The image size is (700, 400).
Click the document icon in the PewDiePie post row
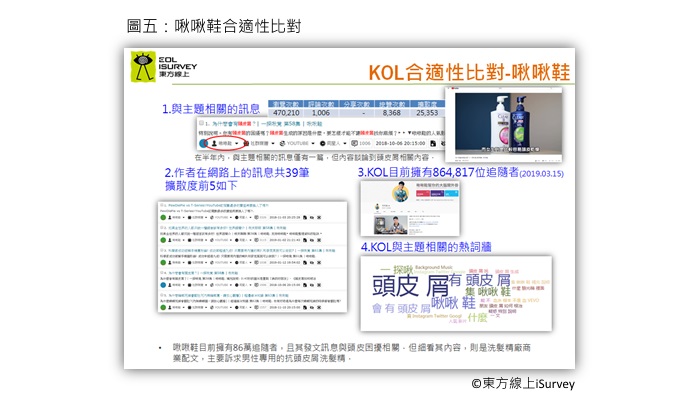[x=305, y=217]
